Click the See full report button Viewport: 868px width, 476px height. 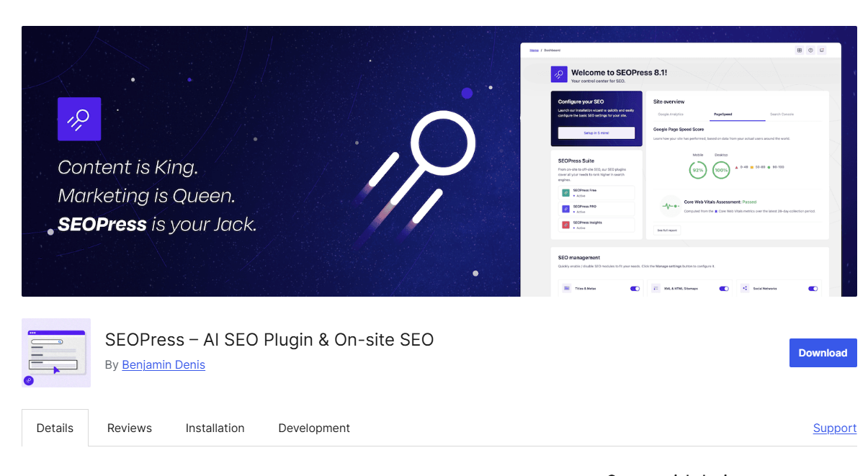point(667,230)
